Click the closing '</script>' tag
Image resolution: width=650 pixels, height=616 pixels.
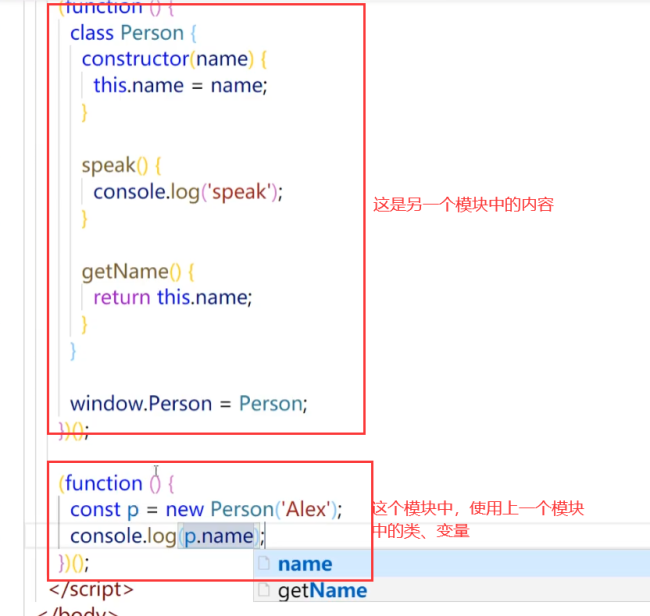click(91, 589)
